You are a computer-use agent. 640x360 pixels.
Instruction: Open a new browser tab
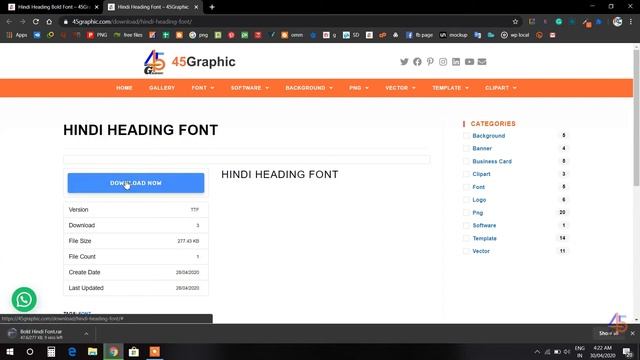(212, 7)
